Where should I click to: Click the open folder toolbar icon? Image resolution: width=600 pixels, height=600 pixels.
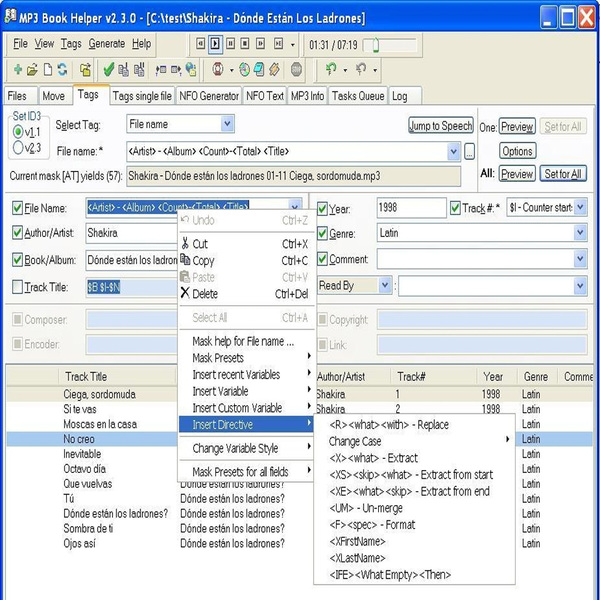pos(33,70)
